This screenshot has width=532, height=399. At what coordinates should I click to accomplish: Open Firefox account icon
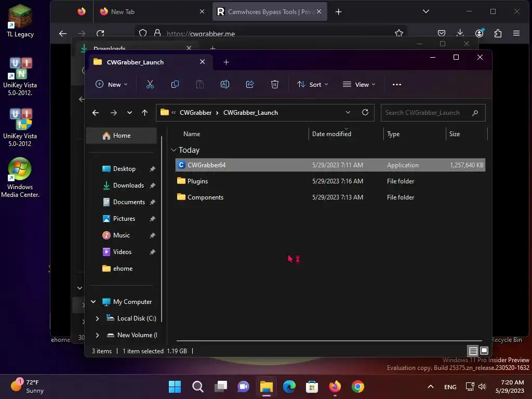click(480, 33)
